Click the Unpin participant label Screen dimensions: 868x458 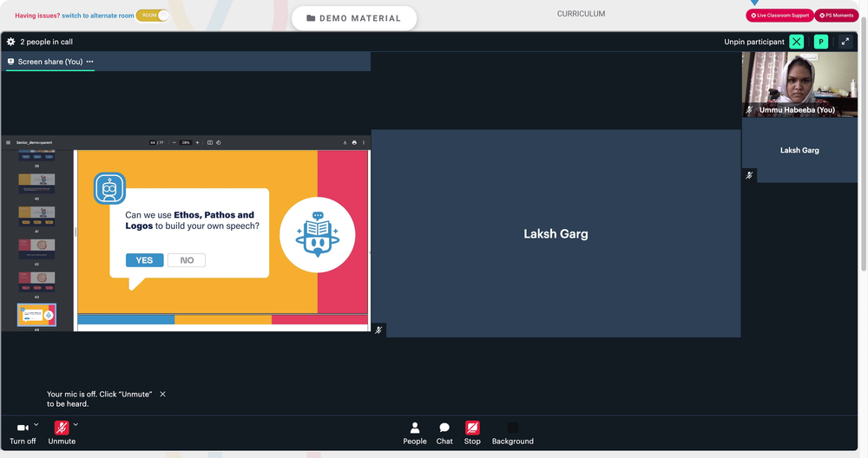(x=754, y=42)
